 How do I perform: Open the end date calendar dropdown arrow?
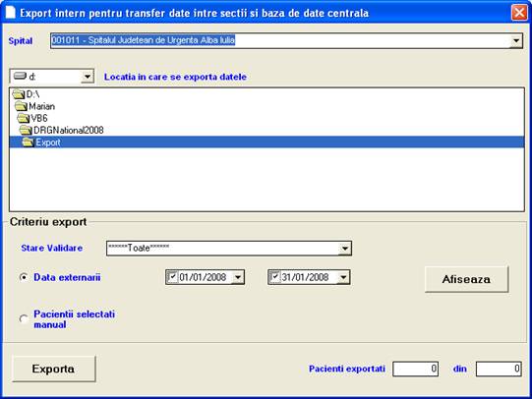(343, 277)
